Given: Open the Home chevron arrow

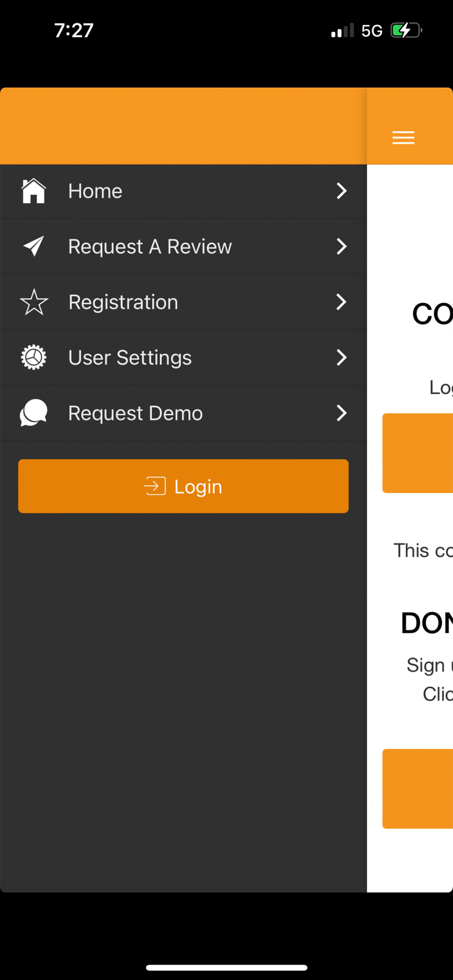Looking at the screenshot, I should pos(341,191).
